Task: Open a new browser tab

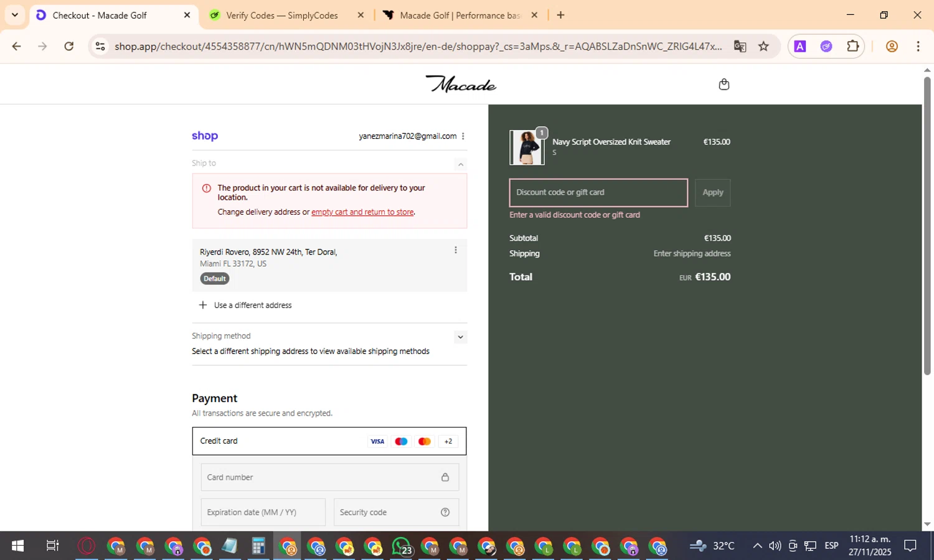Action: pos(560,16)
